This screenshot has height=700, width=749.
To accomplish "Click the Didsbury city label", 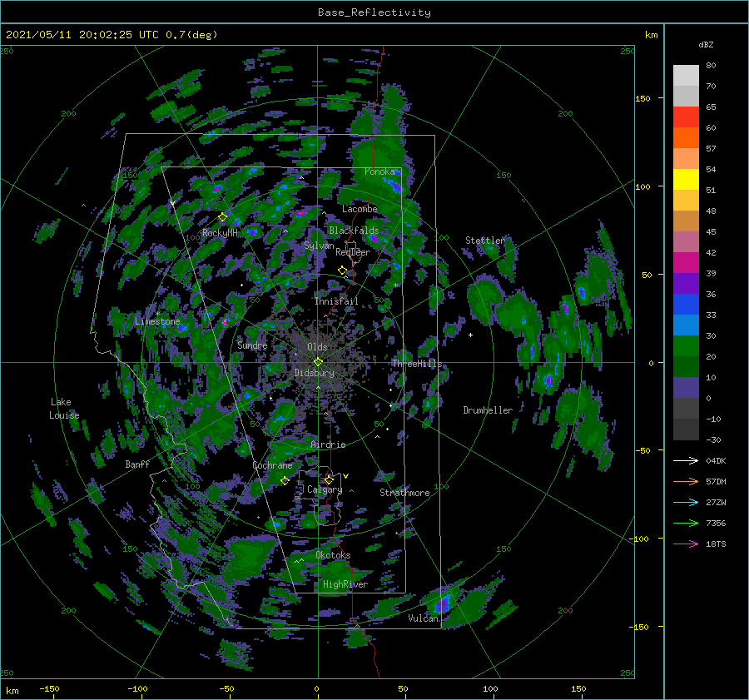I will point(314,373).
